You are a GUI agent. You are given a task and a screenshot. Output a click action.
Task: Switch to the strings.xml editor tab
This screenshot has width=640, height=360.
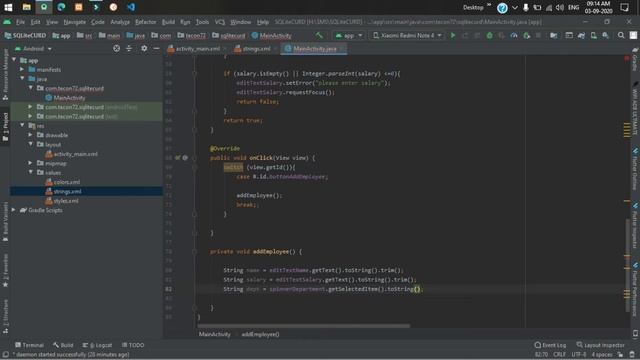point(256,49)
